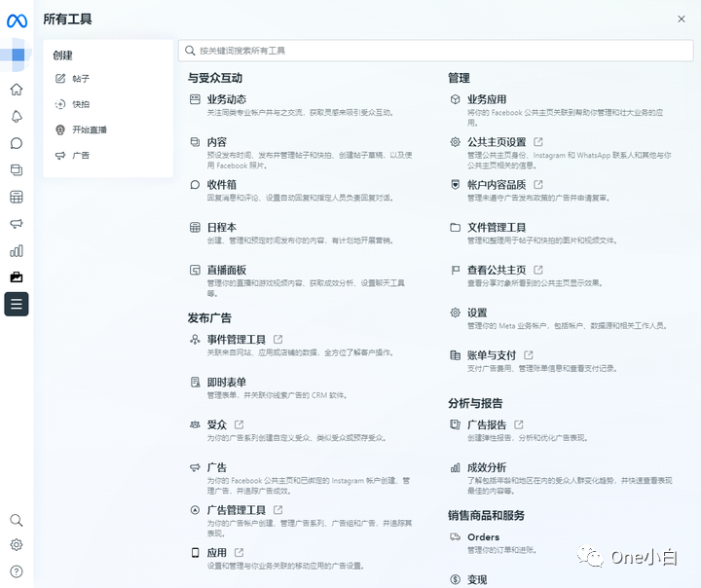Click the Orders truck icon

click(455, 536)
